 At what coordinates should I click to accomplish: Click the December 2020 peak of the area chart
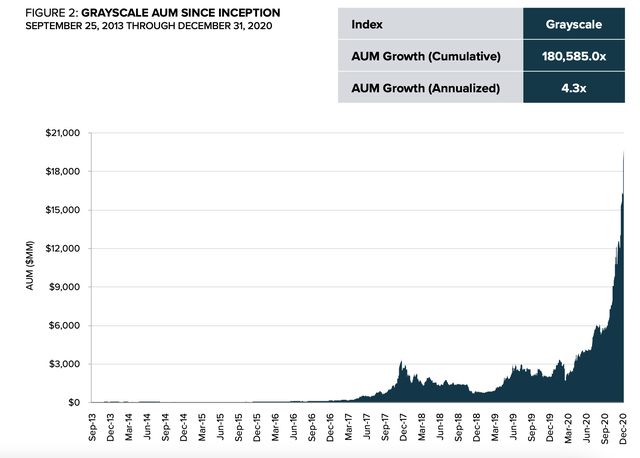pyautogui.click(x=624, y=151)
